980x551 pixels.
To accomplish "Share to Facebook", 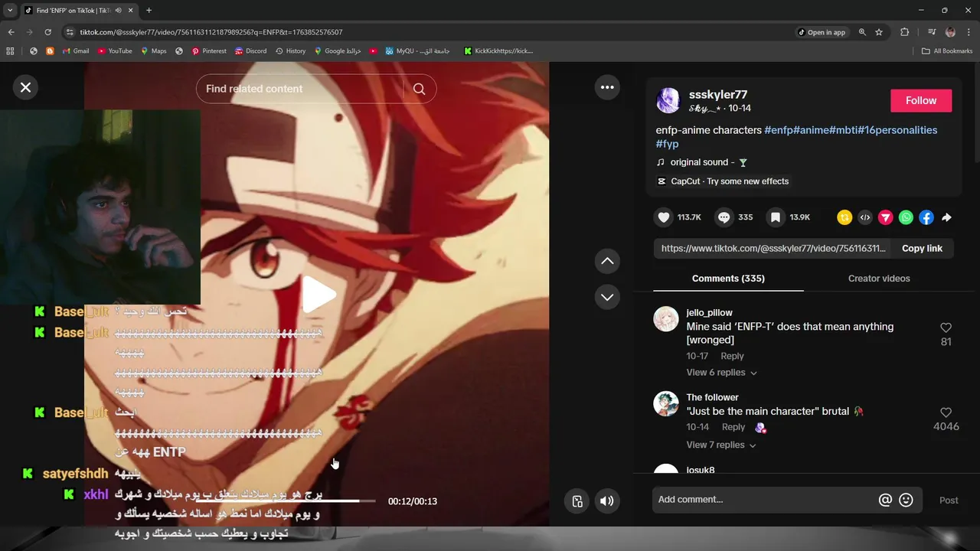I will tap(926, 217).
